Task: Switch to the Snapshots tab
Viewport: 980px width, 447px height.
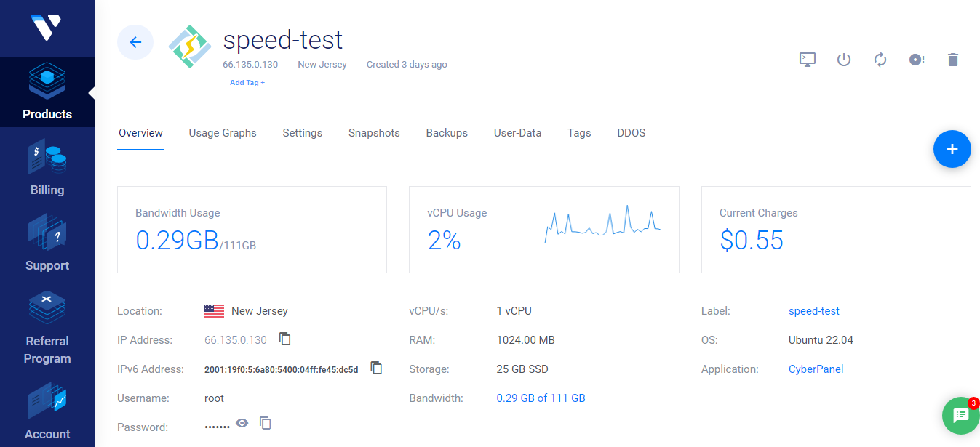Action: (x=374, y=133)
